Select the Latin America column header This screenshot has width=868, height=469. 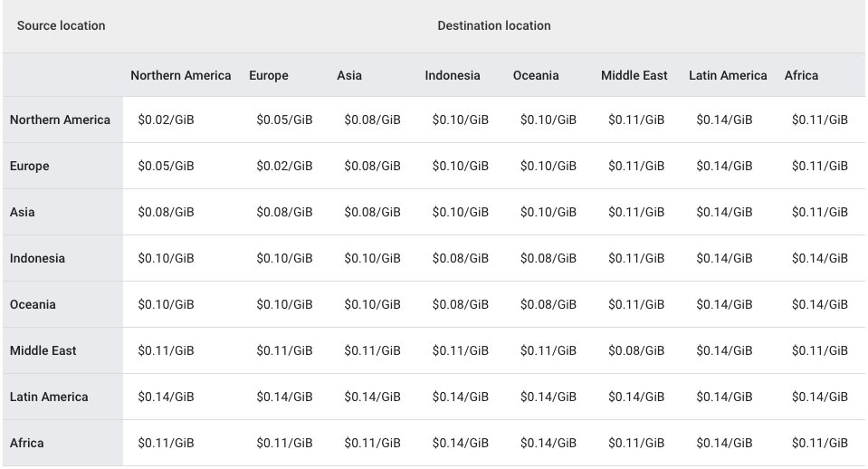pyautogui.click(x=728, y=75)
